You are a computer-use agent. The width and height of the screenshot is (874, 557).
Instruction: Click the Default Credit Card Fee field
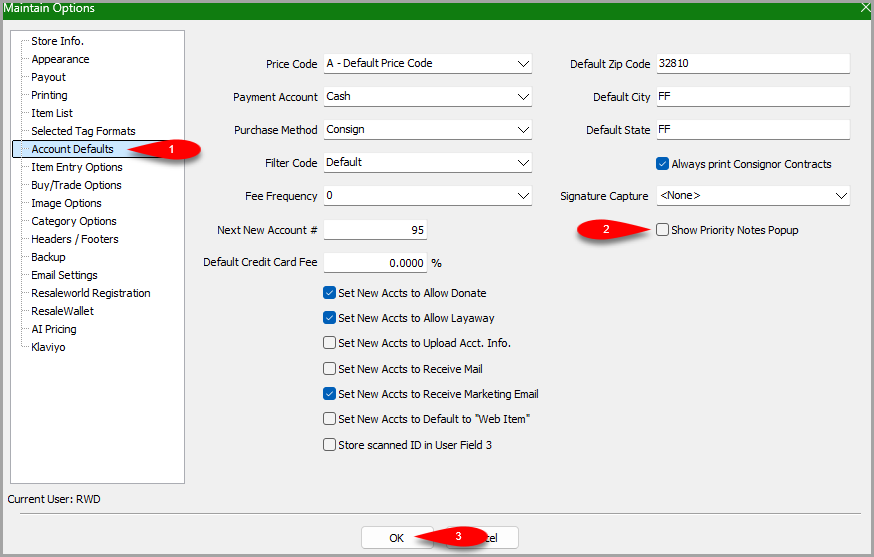[x=375, y=263]
